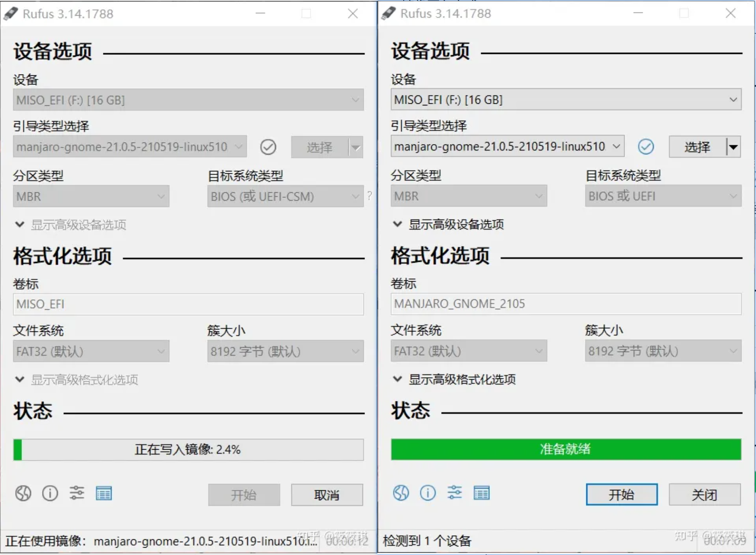Click status text 检测到 1 个设备
This screenshot has width=756, height=555.
(427, 541)
